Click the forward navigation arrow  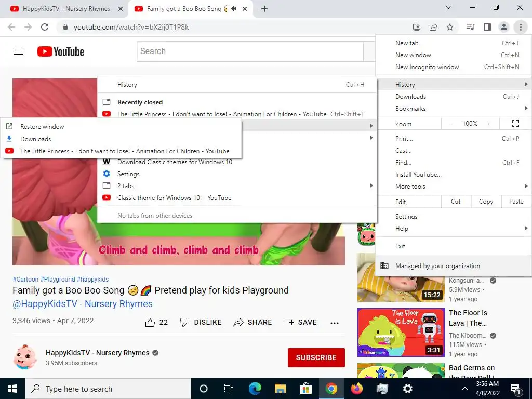[x=28, y=27]
